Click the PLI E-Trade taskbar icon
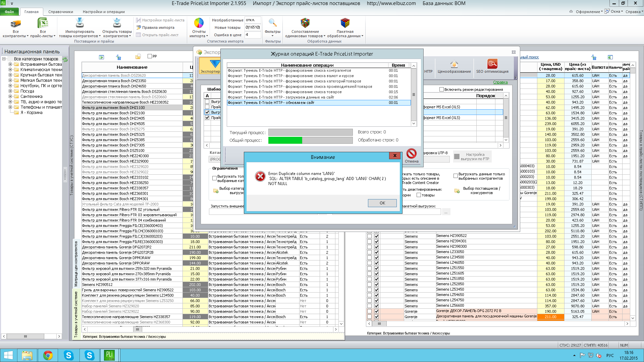Image resolution: width=644 pixels, height=362 pixels. point(110,355)
